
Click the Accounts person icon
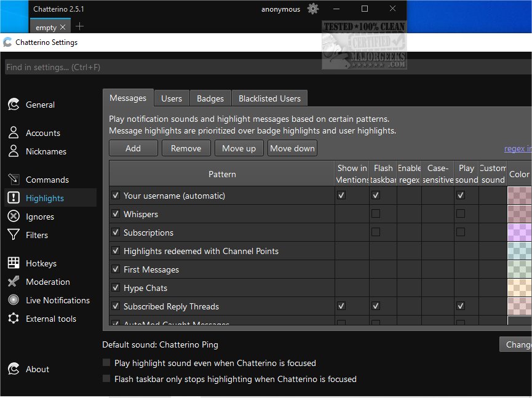pos(14,133)
